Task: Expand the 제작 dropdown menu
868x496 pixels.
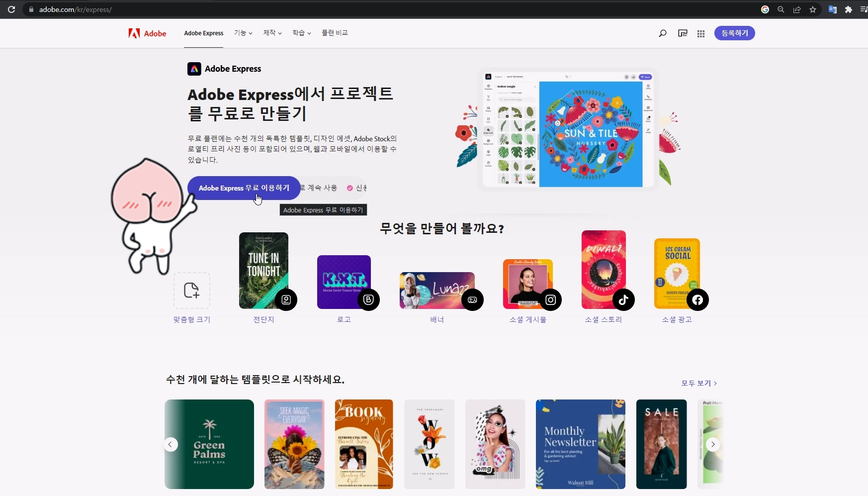Action: click(272, 33)
